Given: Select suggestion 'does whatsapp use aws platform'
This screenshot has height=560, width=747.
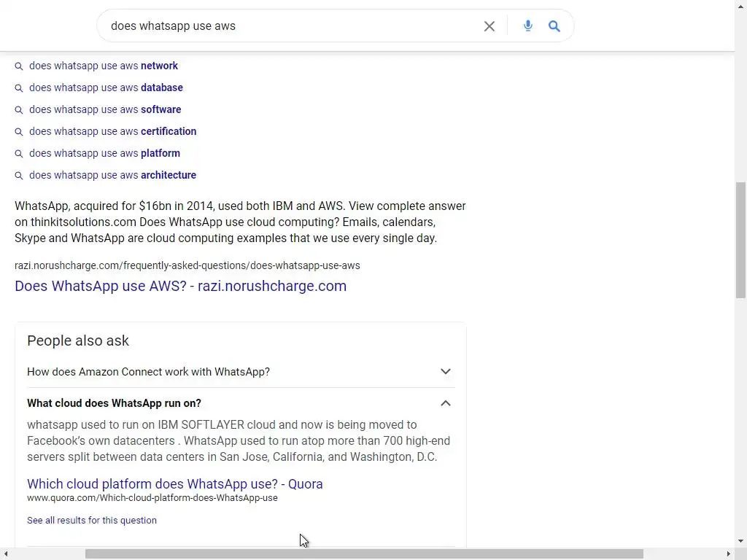Looking at the screenshot, I should click(x=105, y=153).
